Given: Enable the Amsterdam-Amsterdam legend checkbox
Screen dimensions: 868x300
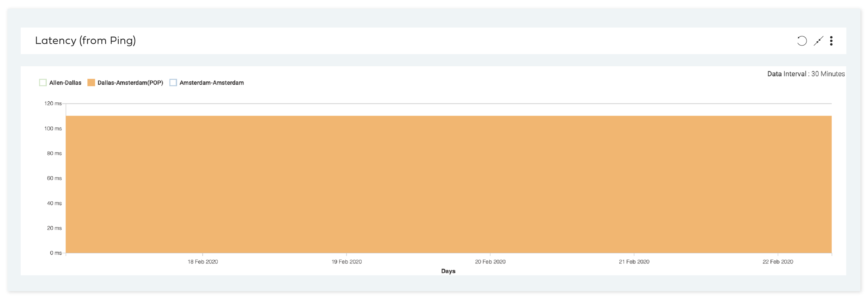Looking at the screenshot, I should pos(173,82).
